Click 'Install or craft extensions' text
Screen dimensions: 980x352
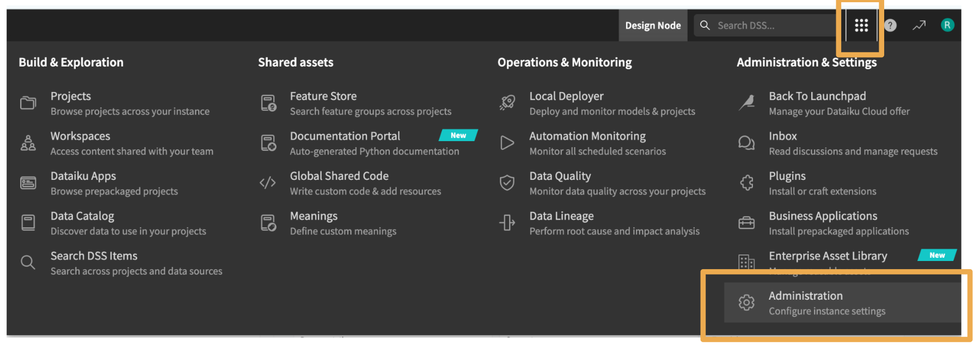tap(823, 191)
